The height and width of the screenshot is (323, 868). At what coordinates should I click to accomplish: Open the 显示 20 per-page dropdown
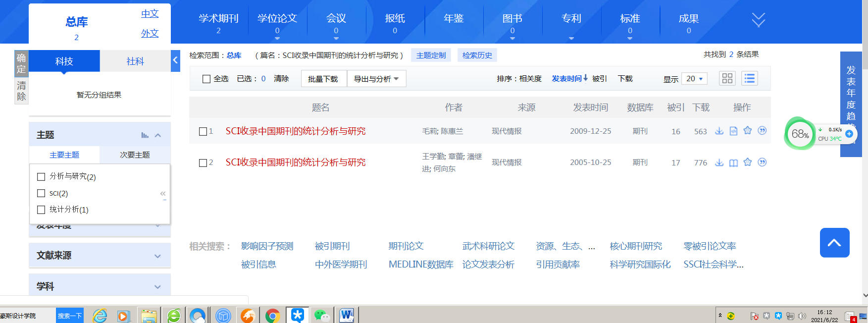tap(694, 79)
